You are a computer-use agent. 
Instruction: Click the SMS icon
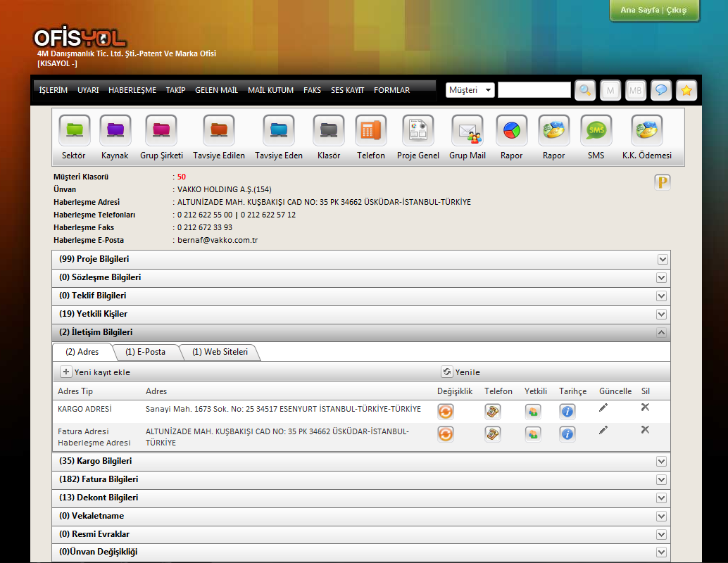596,130
